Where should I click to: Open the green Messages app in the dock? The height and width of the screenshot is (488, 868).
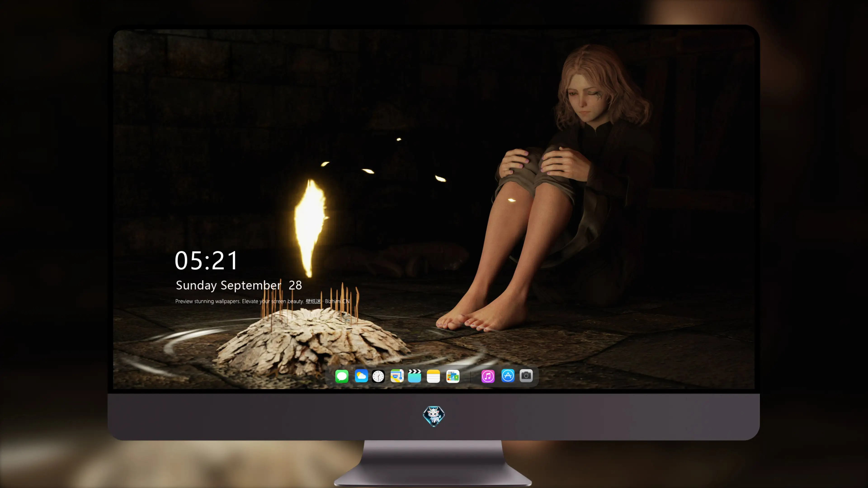(x=342, y=376)
